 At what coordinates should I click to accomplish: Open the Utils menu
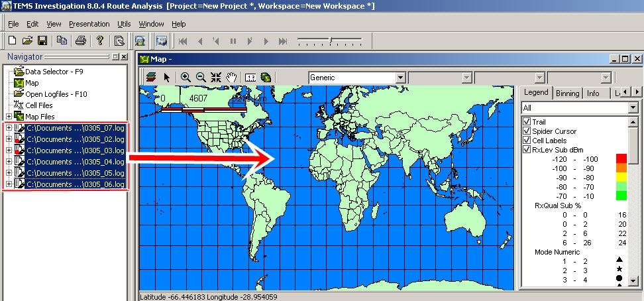(124, 24)
